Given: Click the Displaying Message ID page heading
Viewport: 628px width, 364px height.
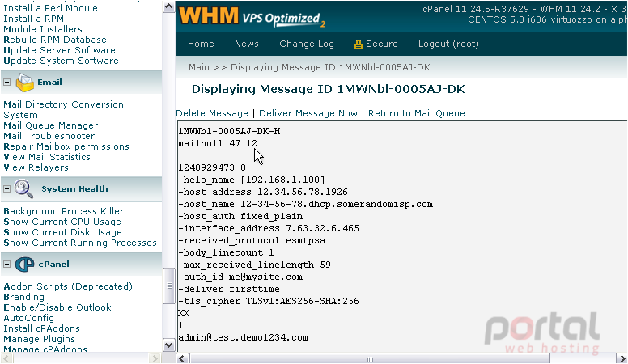Looking at the screenshot, I should tap(328, 89).
